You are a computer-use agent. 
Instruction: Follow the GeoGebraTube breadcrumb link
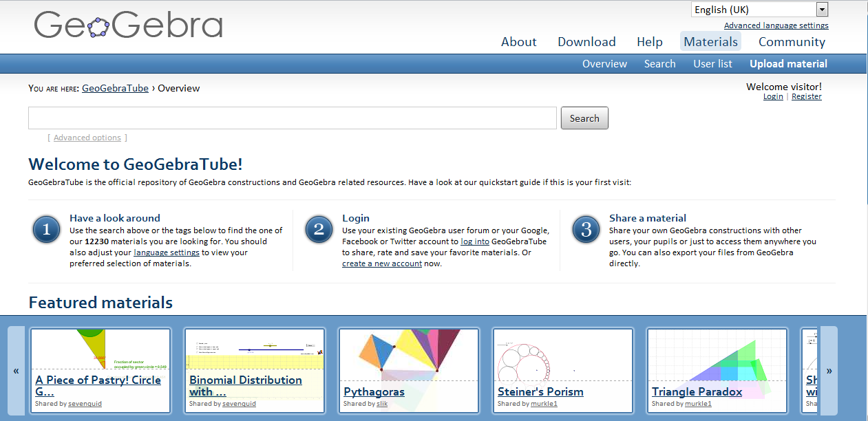click(x=115, y=88)
